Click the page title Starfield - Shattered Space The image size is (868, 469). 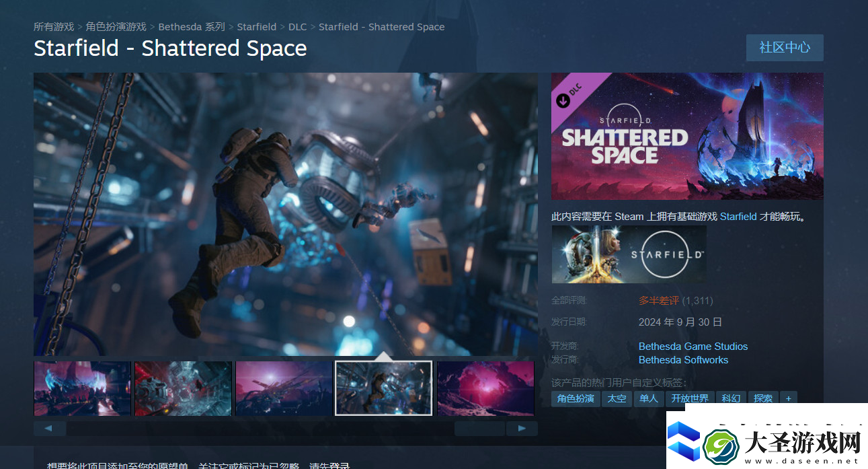pyautogui.click(x=170, y=48)
